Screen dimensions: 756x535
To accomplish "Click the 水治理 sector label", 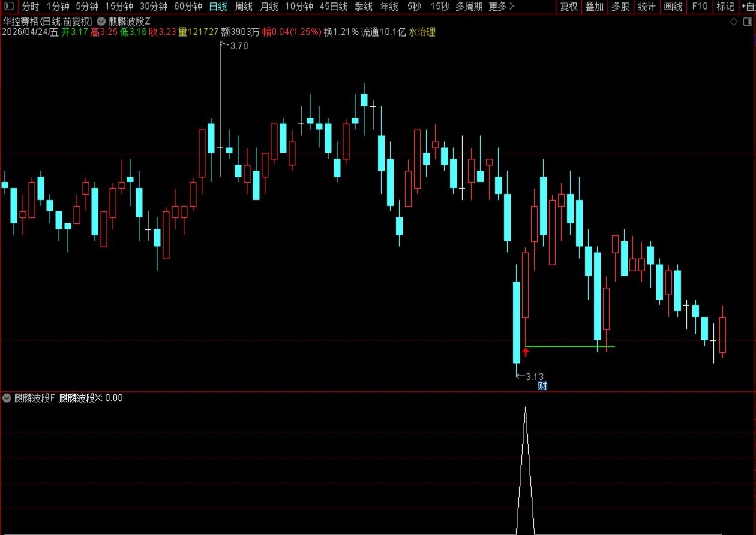I will [x=422, y=32].
